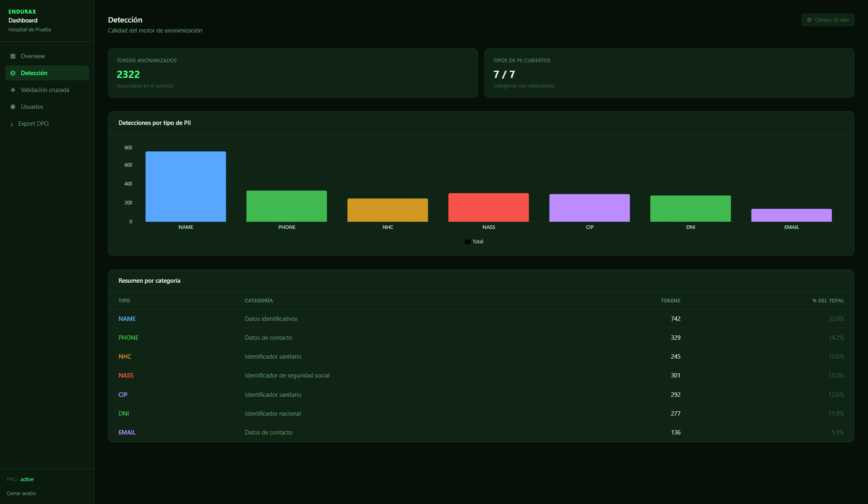Screen dimensions: 868x504
Task: Click the target icon beside Detección
Action: [x=12, y=73]
